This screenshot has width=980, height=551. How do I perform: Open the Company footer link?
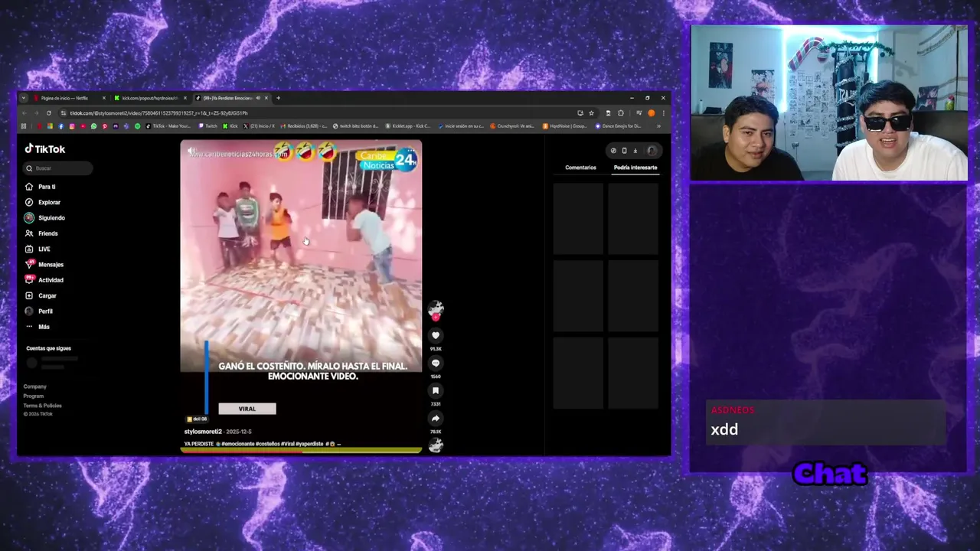click(34, 386)
